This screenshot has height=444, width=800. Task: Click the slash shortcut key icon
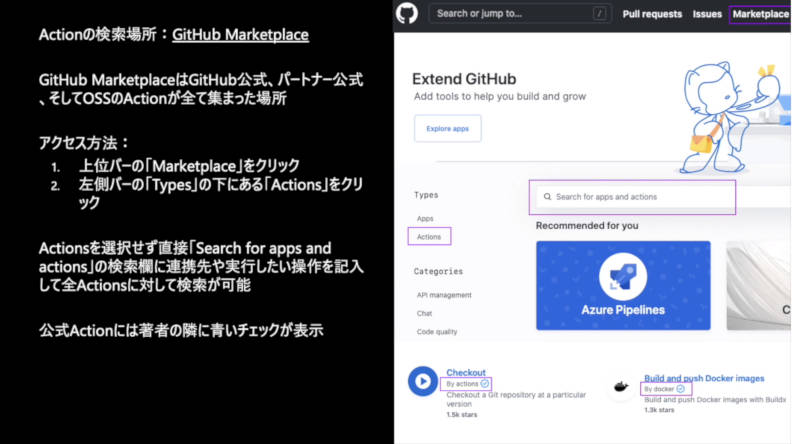599,14
